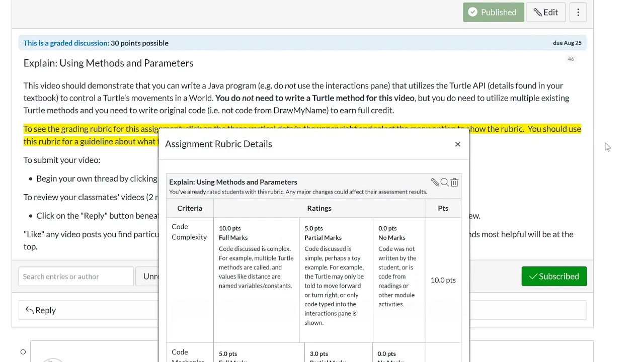
Task: Click the pencil edit rubric icon
Action: (435, 183)
